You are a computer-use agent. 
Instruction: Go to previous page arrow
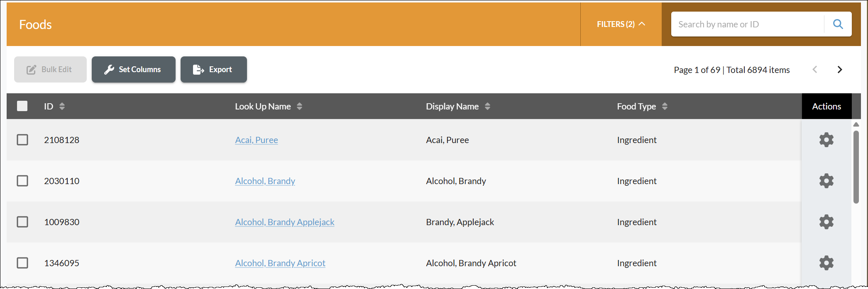point(815,70)
